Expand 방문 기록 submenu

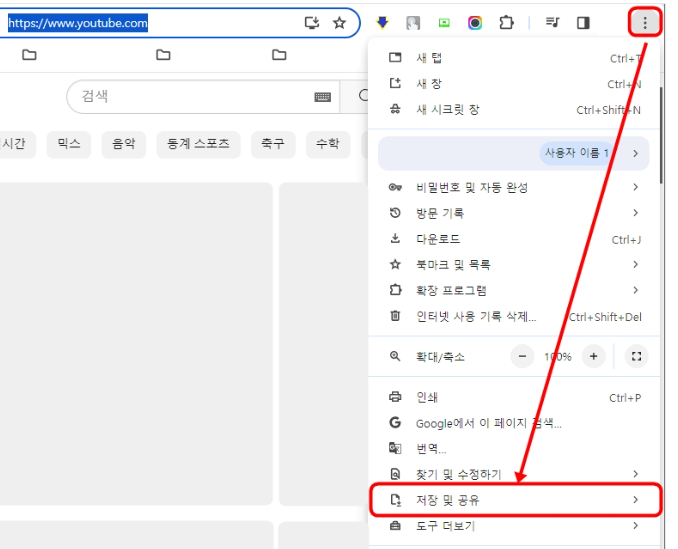click(x=514, y=213)
